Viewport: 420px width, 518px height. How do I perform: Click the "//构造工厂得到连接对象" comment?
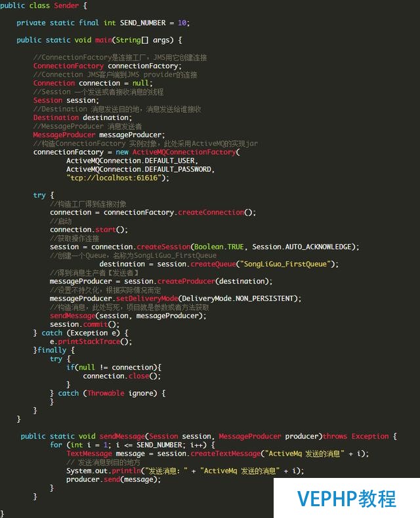[x=88, y=204]
